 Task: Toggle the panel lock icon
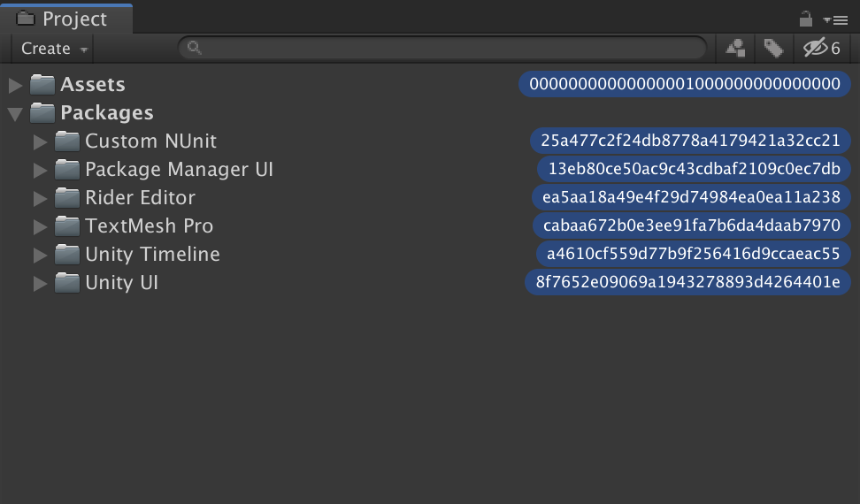pos(805,19)
